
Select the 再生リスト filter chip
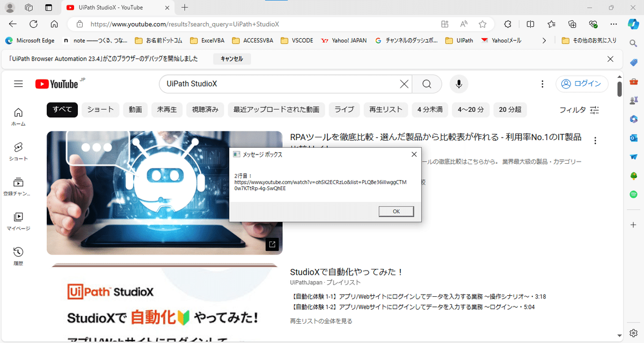pos(386,110)
